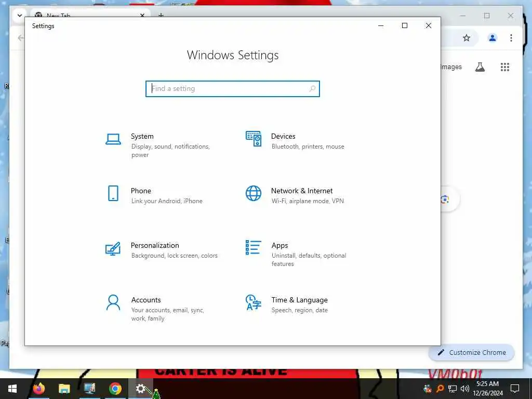Click 'Wi-Fi, airplane mode, VPN' description text

pyautogui.click(x=308, y=201)
